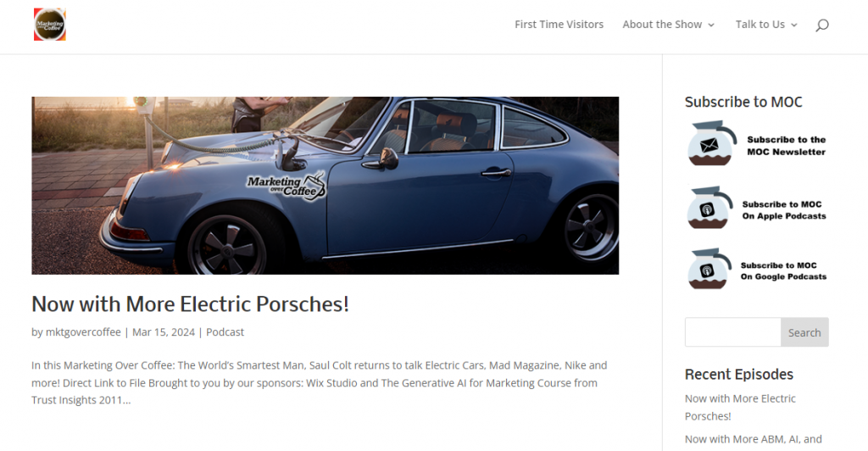This screenshot has width=868, height=451.
Task: Focus the sidebar search text field
Action: 733,332
